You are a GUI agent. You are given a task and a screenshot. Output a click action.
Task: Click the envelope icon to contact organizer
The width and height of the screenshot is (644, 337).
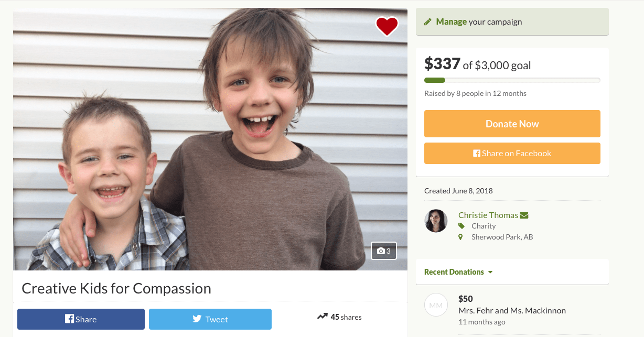pyautogui.click(x=524, y=215)
